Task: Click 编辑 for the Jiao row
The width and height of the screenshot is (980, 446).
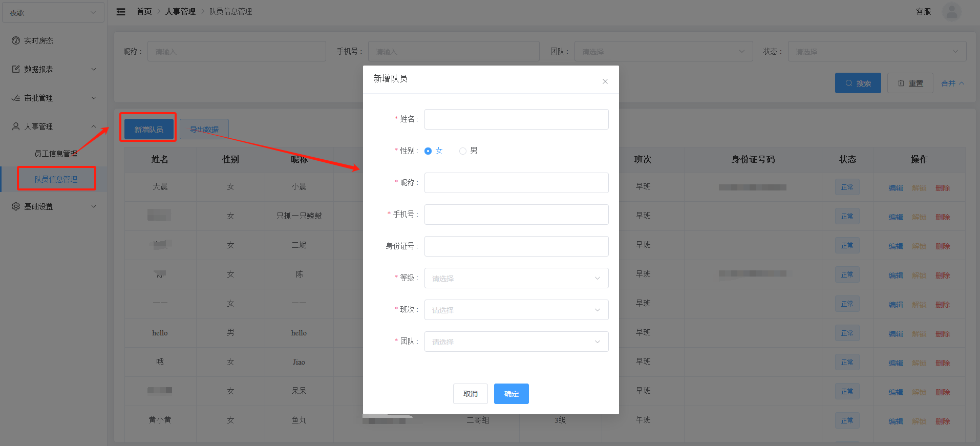Action: tap(896, 363)
